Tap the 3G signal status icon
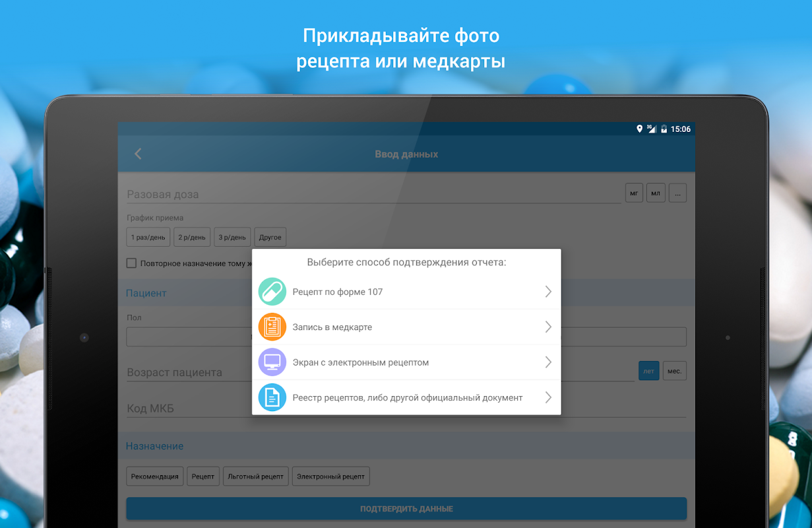Viewport: 812px width, 528px height. point(652,129)
